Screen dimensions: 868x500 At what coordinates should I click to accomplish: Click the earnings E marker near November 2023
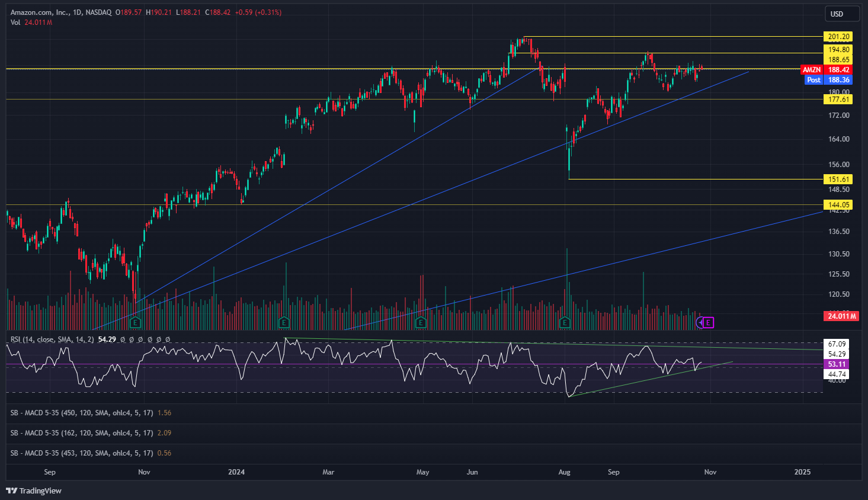(x=136, y=322)
